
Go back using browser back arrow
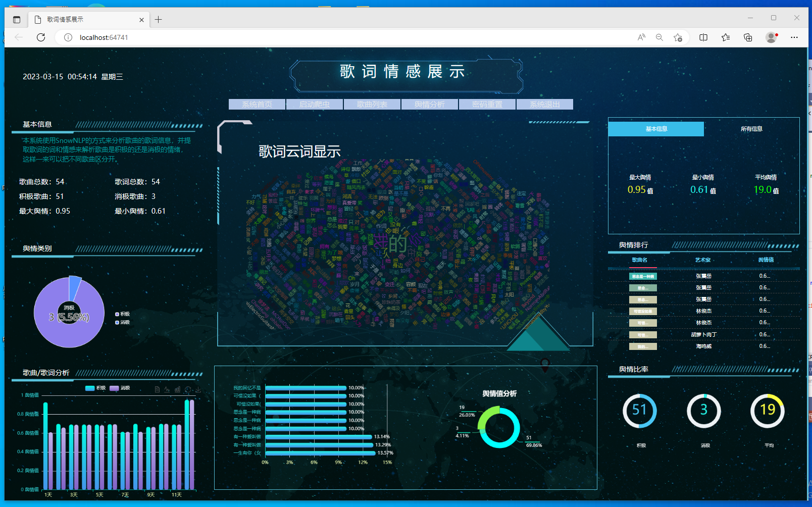(19, 37)
